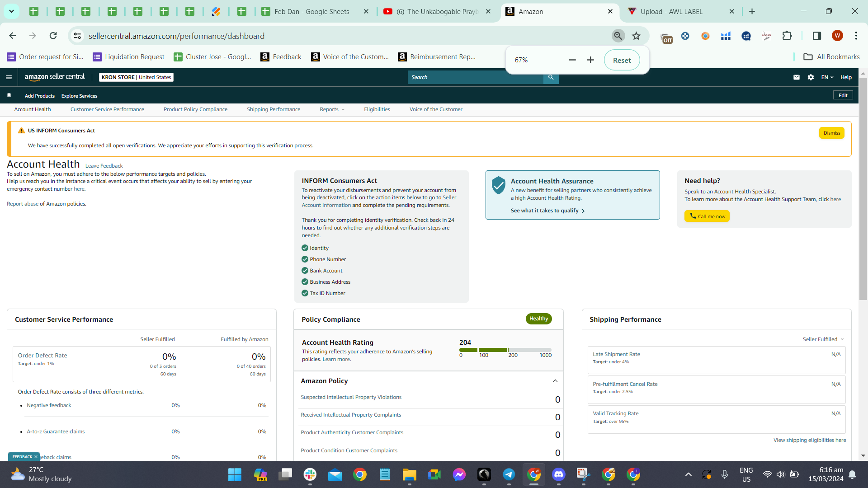Open the EN language dropdown

pyautogui.click(x=827, y=77)
